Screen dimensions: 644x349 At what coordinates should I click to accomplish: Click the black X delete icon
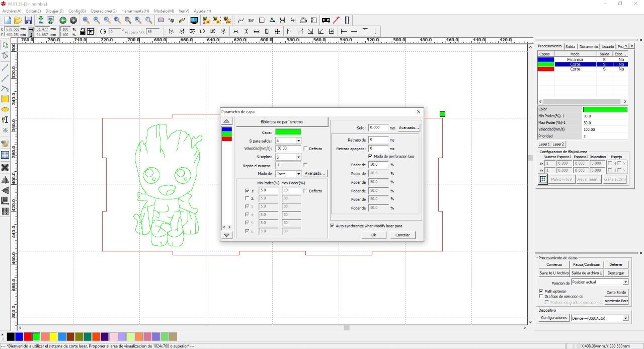point(5,167)
